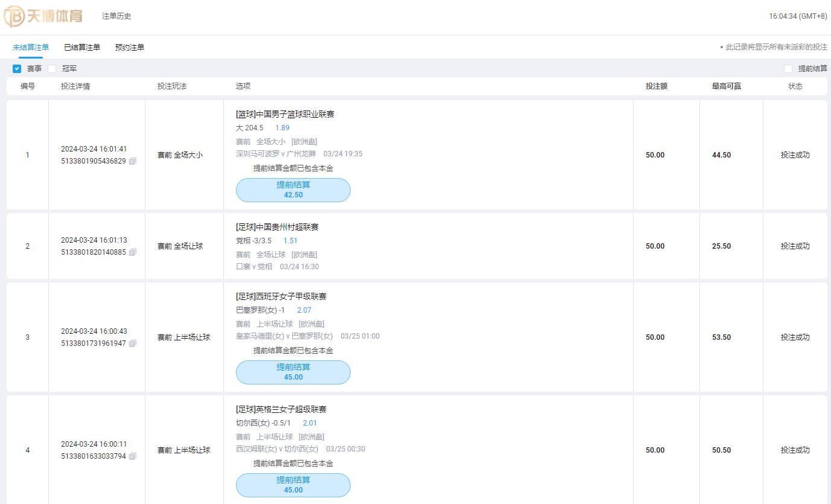Copy bet number 5133801633033794
The width and height of the screenshot is (831, 504).
[133, 456]
